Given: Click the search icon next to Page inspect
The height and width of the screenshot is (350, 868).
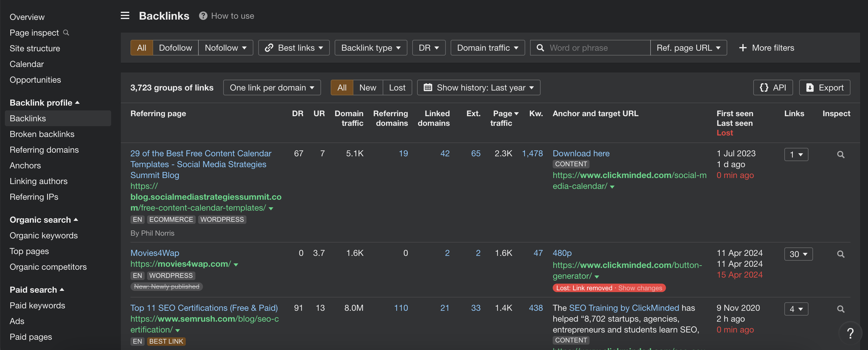Looking at the screenshot, I should (x=66, y=33).
